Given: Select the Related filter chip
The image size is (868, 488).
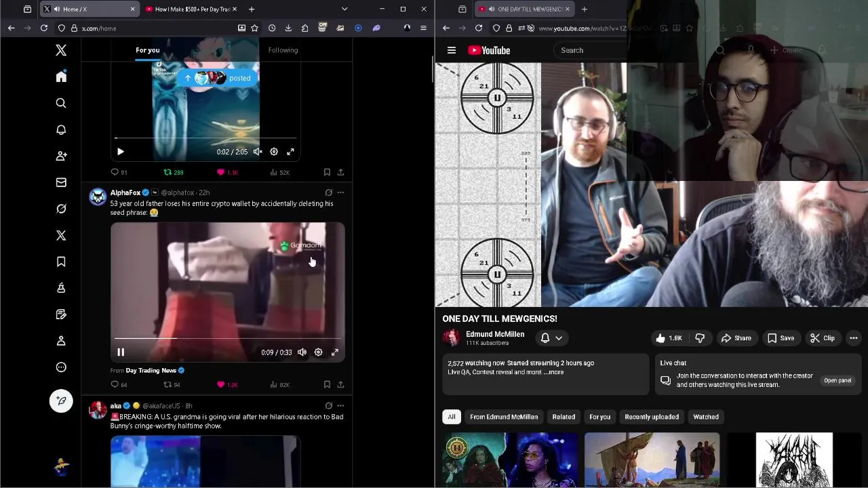Looking at the screenshot, I should [x=564, y=417].
